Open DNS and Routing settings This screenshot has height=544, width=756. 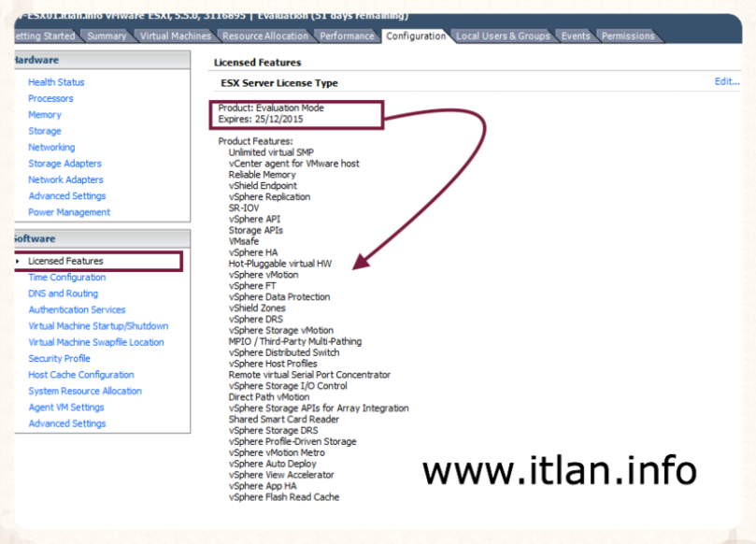tap(63, 293)
